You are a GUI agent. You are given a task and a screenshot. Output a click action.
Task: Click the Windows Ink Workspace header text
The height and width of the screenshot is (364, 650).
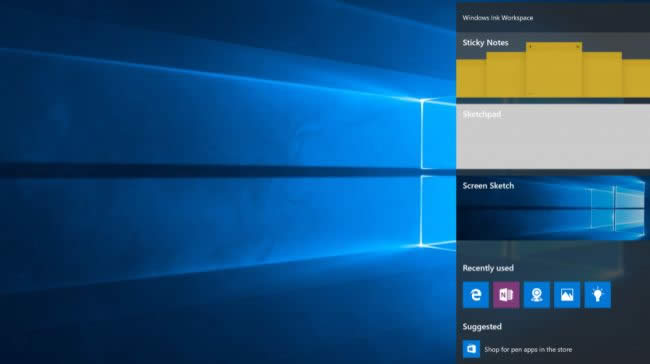pyautogui.click(x=497, y=18)
